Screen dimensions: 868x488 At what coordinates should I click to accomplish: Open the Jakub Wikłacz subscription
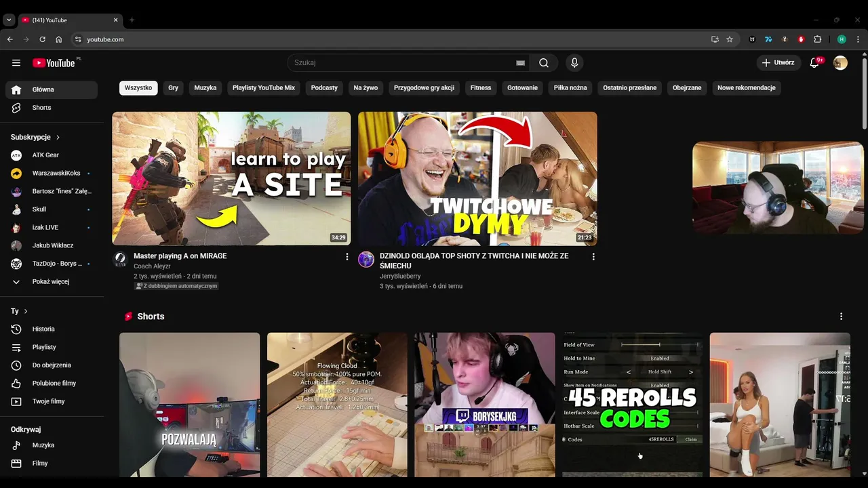52,245
